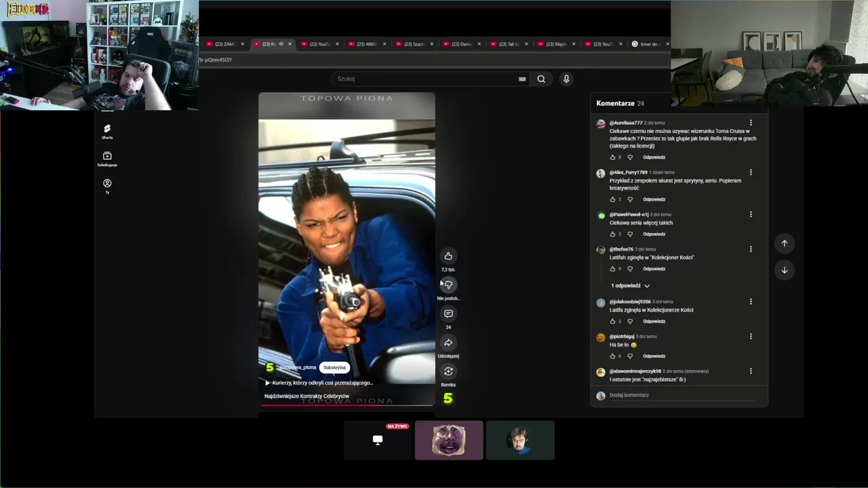The height and width of the screenshot is (488, 868).
Task: Click the Short's red progress bar
Action: 347,405
